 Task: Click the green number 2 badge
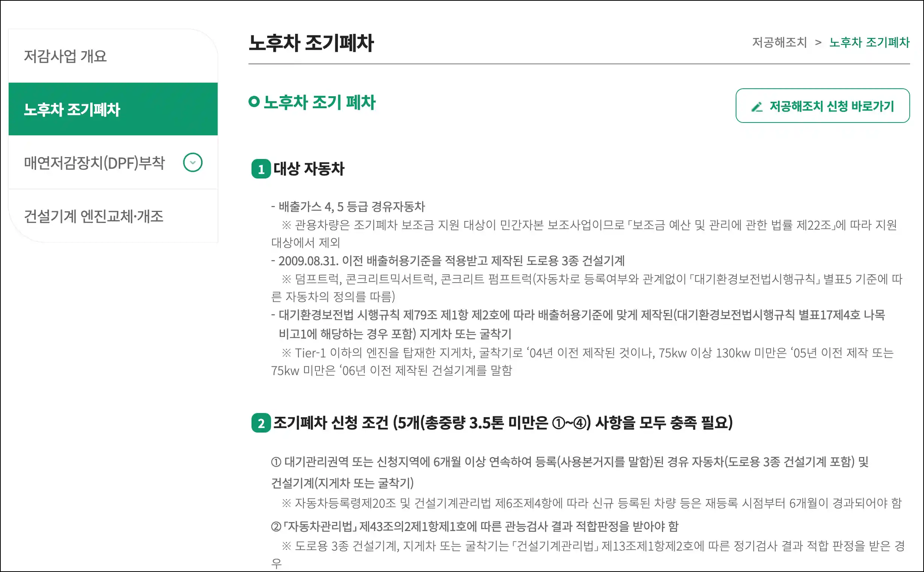click(x=261, y=422)
